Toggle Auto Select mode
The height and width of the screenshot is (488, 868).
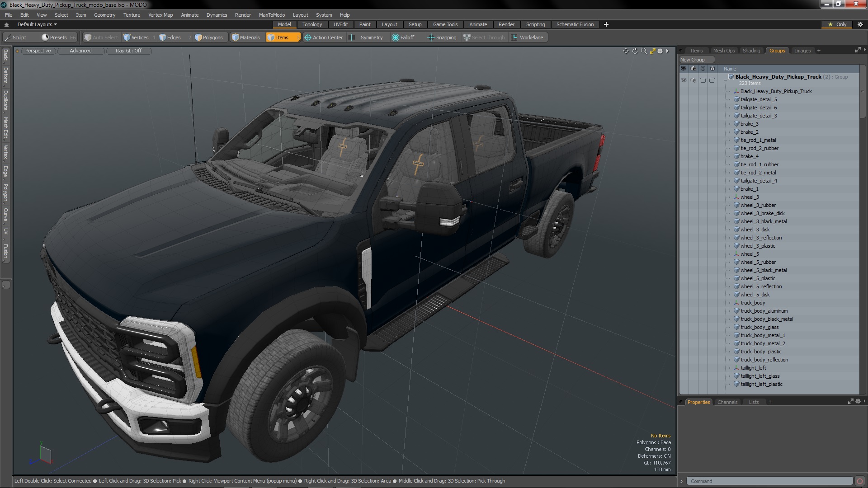click(101, 38)
